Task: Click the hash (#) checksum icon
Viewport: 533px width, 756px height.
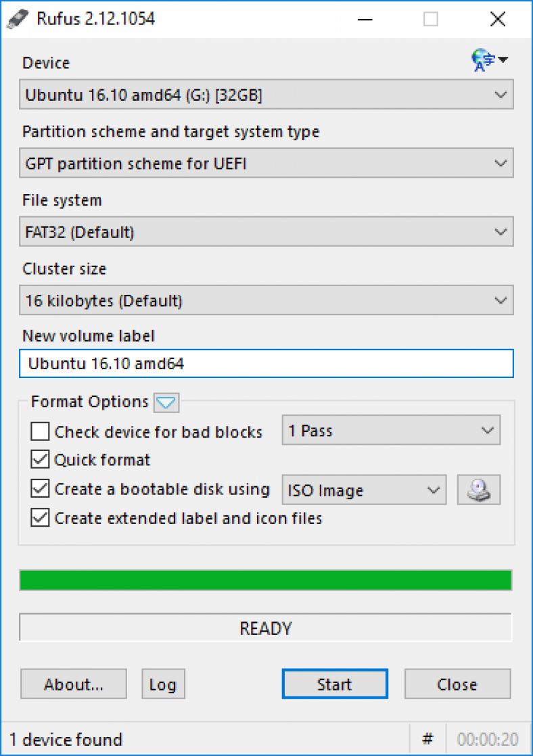Action: 427,738
